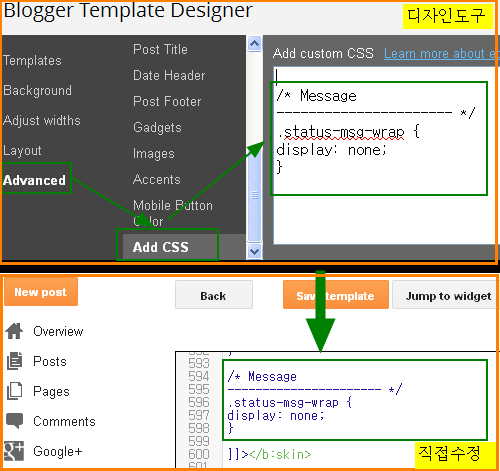Click the Save template button
The image size is (500, 471).
[336, 295]
